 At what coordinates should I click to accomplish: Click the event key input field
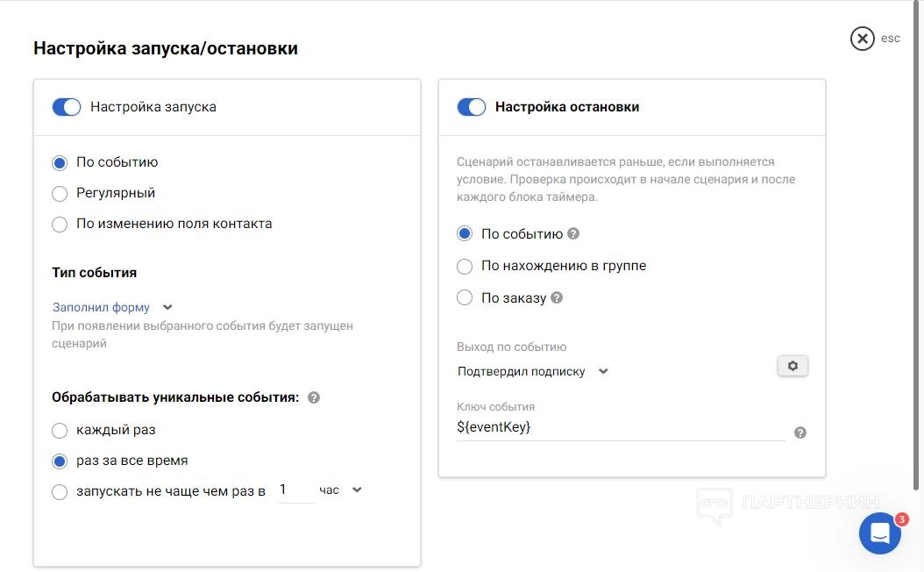point(620,428)
